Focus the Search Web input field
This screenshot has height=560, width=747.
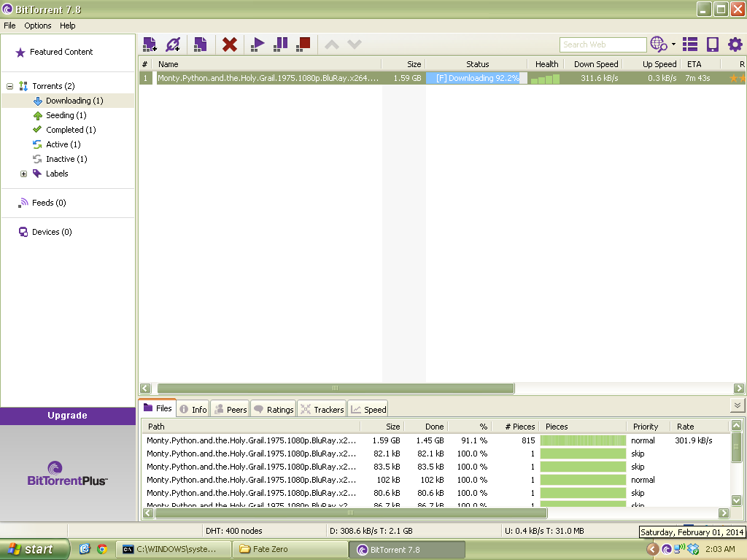[603, 44]
